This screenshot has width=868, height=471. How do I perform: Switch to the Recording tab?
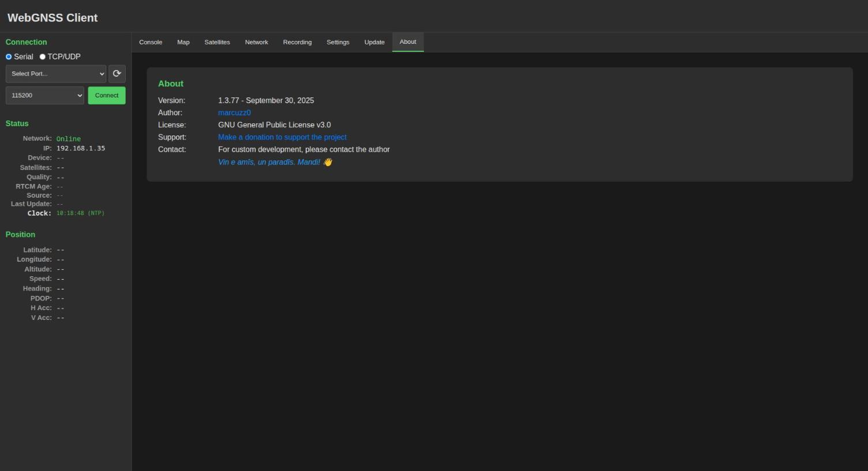pyautogui.click(x=297, y=42)
